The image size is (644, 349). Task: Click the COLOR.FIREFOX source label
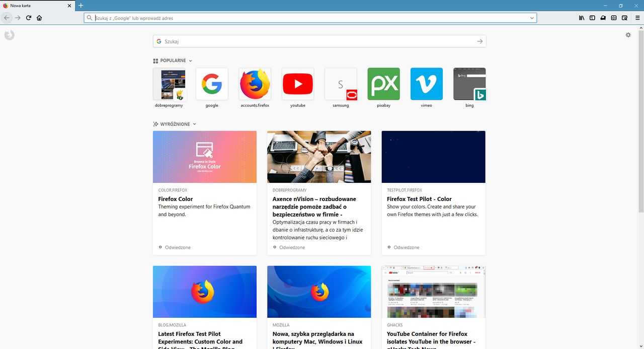coord(173,190)
